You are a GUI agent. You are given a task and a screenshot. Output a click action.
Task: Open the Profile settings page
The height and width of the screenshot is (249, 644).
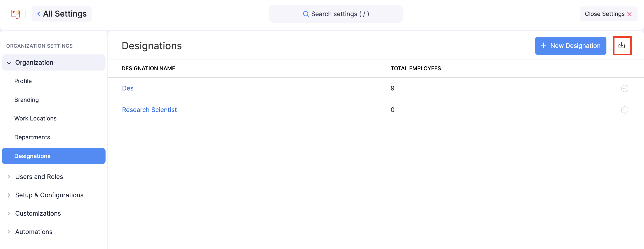pyautogui.click(x=23, y=81)
